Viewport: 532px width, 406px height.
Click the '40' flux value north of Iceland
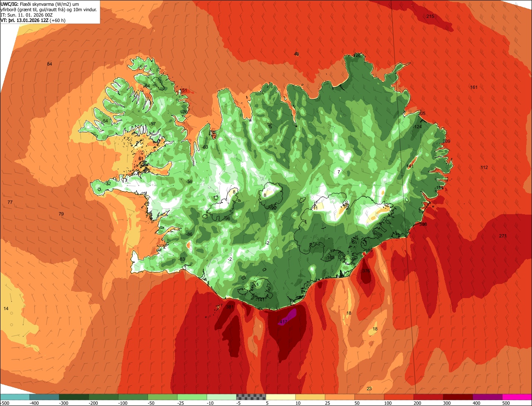click(x=296, y=54)
